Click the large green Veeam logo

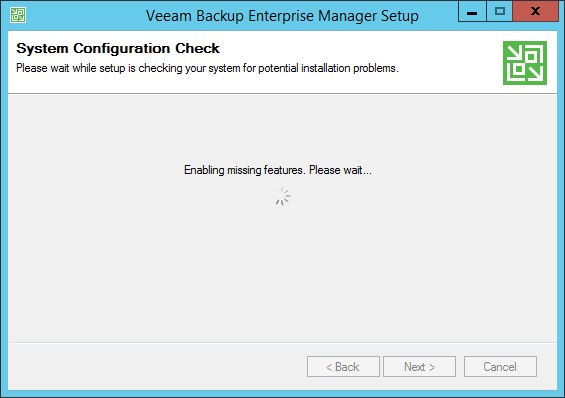525,63
